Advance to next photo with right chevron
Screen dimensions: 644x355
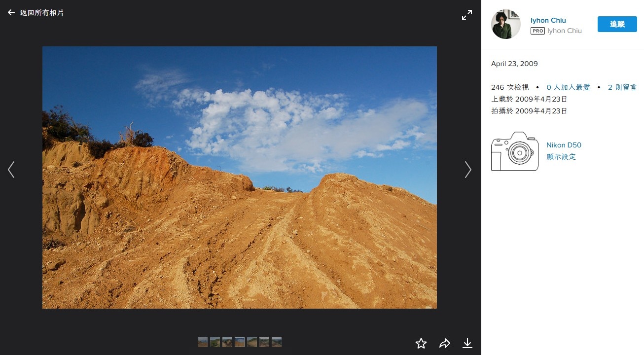(468, 170)
